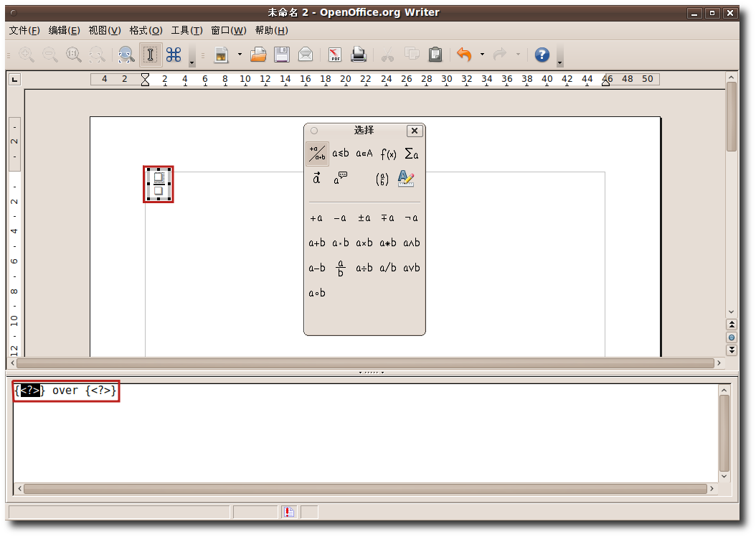This screenshot has height=537, width=756.
Task: Click the document vertical scrollbar thumb
Action: pyautogui.click(x=732, y=116)
